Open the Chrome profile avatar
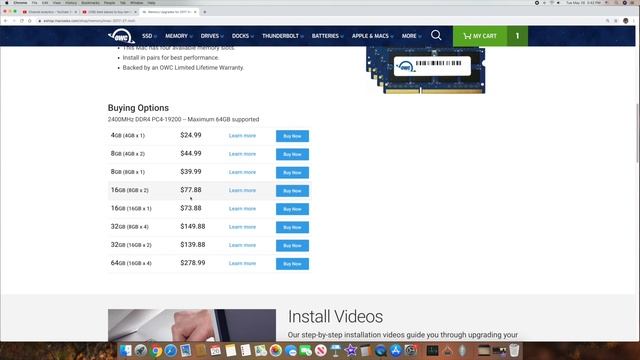The height and width of the screenshot is (360, 640). click(x=625, y=21)
